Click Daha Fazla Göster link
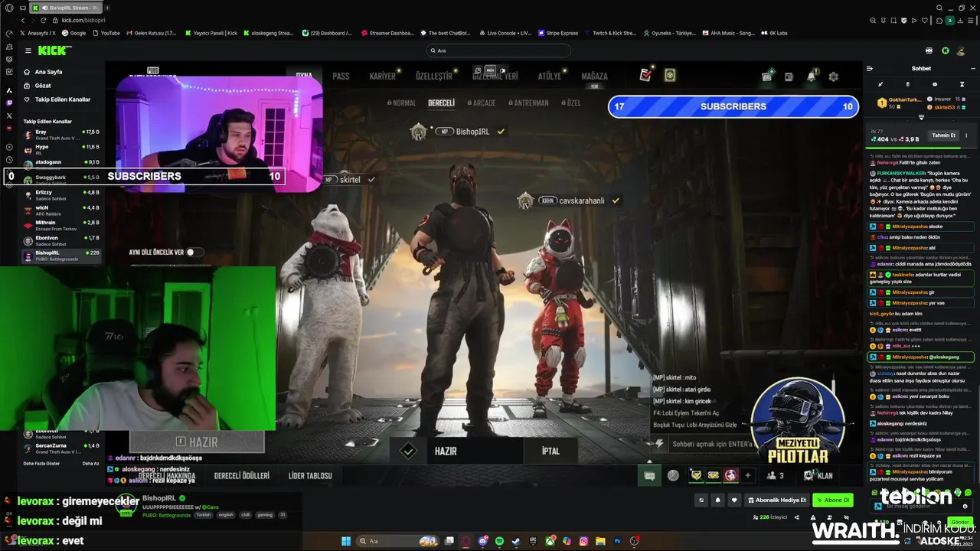This screenshot has height=551, width=980. [41, 463]
